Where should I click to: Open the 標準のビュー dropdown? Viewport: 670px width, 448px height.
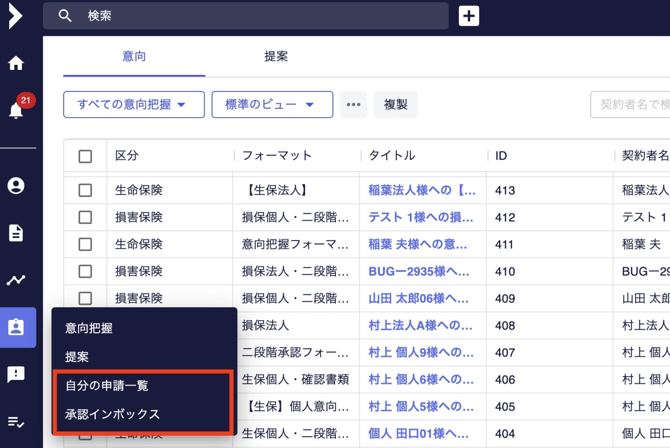click(x=271, y=105)
